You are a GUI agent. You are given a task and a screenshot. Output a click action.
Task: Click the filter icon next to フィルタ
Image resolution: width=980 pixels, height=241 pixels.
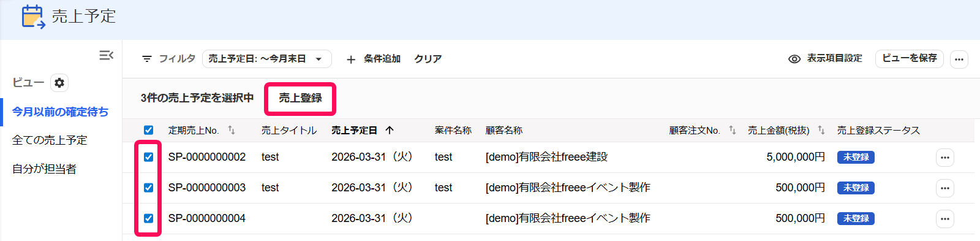click(147, 59)
